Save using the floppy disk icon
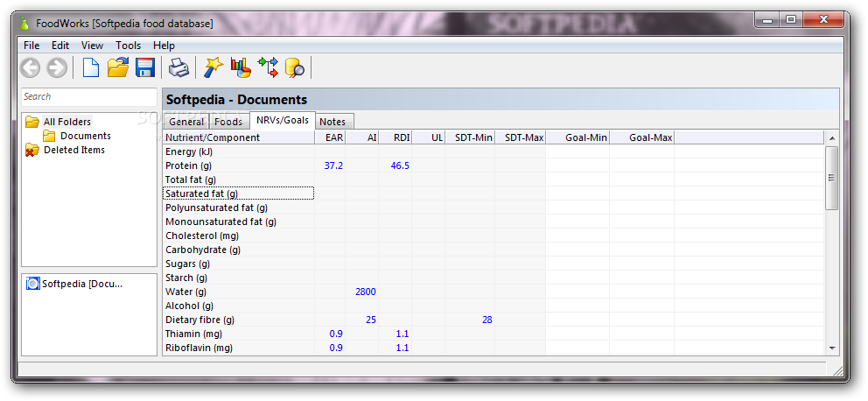Screen dimensions: 868x401 (x=145, y=67)
